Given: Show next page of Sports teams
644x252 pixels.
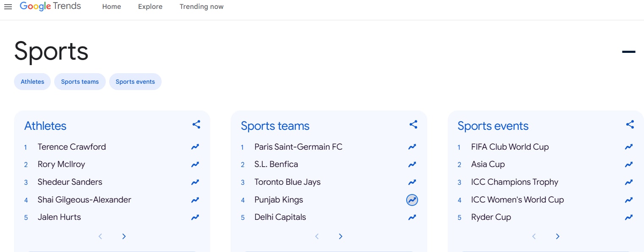Looking at the screenshot, I should [x=341, y=236].
